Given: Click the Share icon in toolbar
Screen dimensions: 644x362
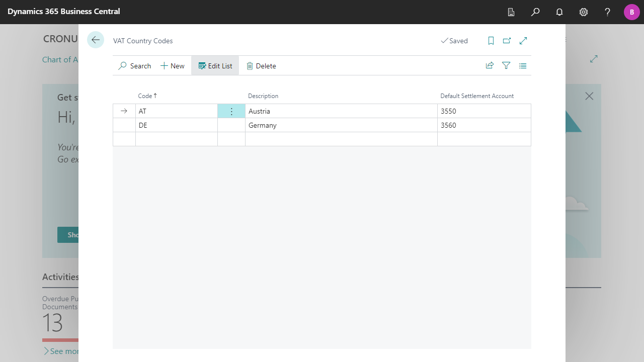Looking at the screenshot, I should point(490,65).
